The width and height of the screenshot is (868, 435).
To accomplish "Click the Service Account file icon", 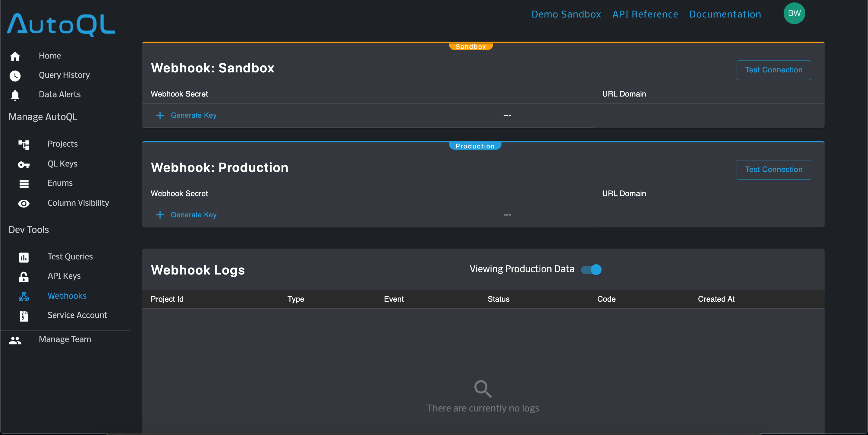I will tap(24, 316).
